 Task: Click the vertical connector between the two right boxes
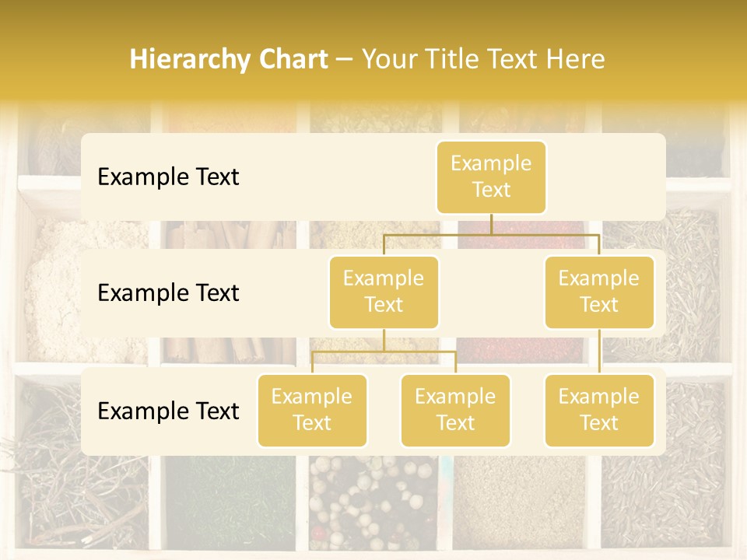(x=599, y=352)
